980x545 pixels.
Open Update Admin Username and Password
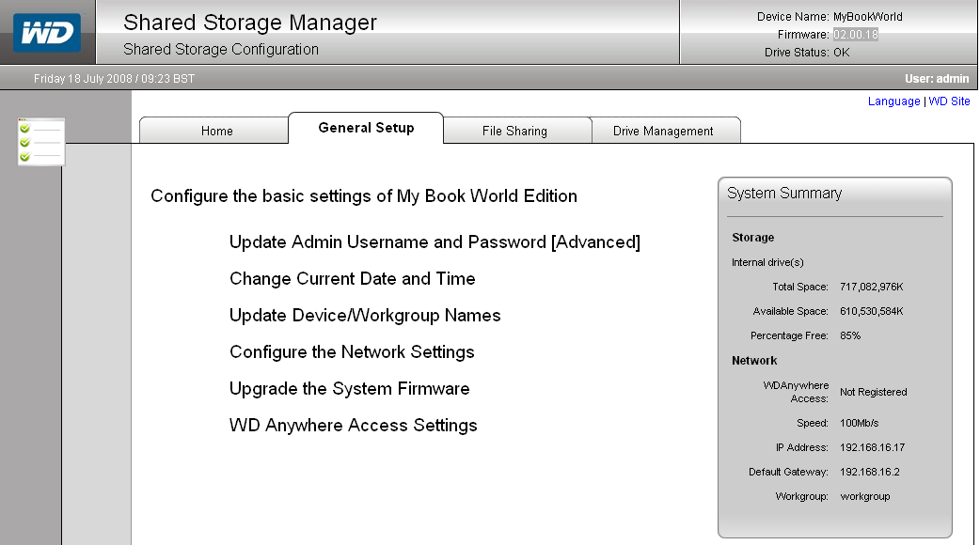435,242
